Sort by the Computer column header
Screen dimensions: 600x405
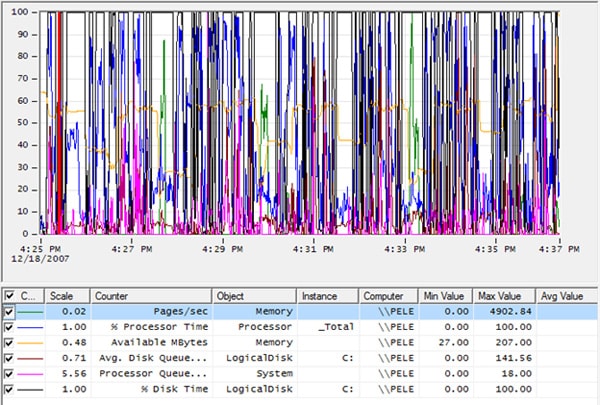click(388, 296)
